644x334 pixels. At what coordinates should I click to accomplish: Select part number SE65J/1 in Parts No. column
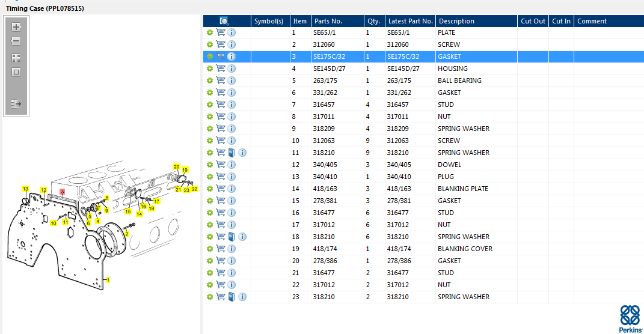pos(325,32)
